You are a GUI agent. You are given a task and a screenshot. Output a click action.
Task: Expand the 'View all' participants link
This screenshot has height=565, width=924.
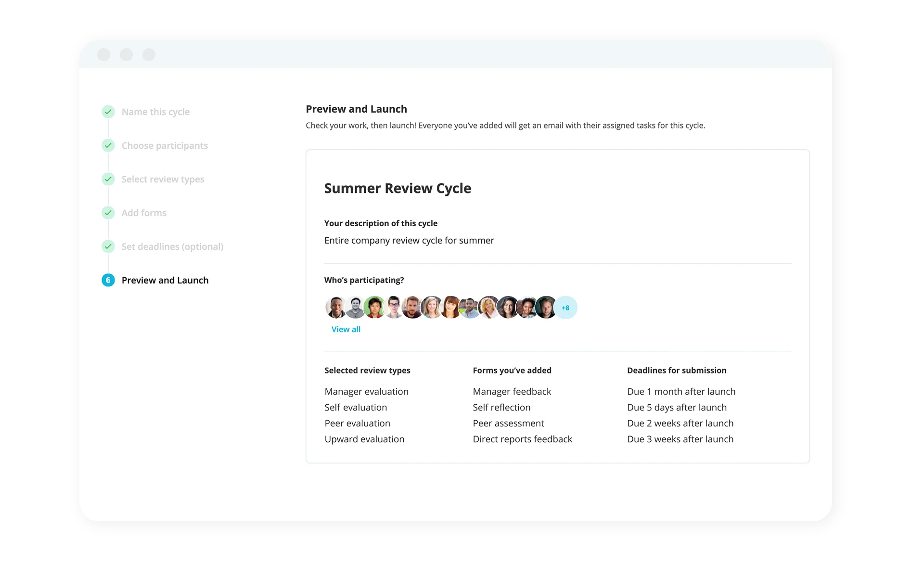point(345,329)
